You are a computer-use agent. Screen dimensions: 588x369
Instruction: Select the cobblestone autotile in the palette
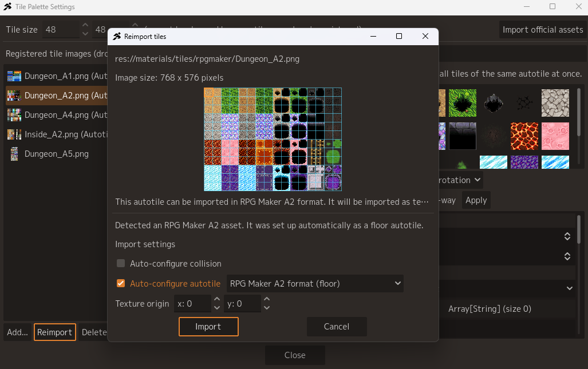(x=555, y=103)
